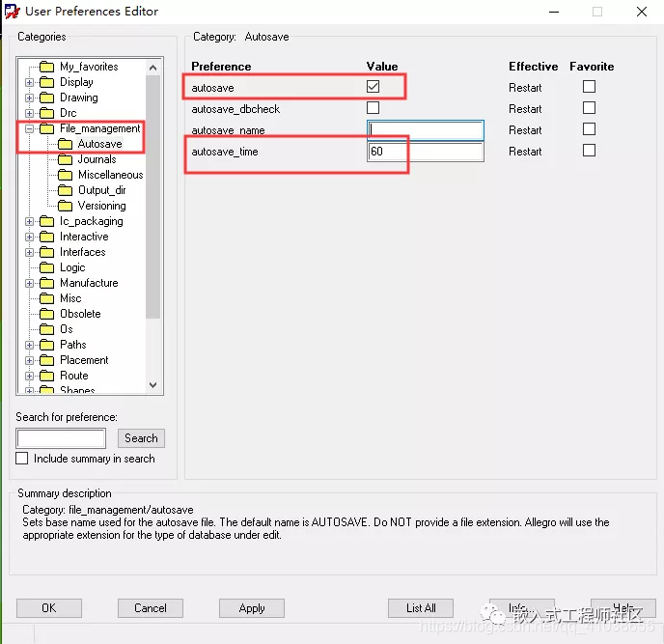Viewport: 664px width, 644px height.
Task: Select the Obsolete category label
Action: pos(80,314)
